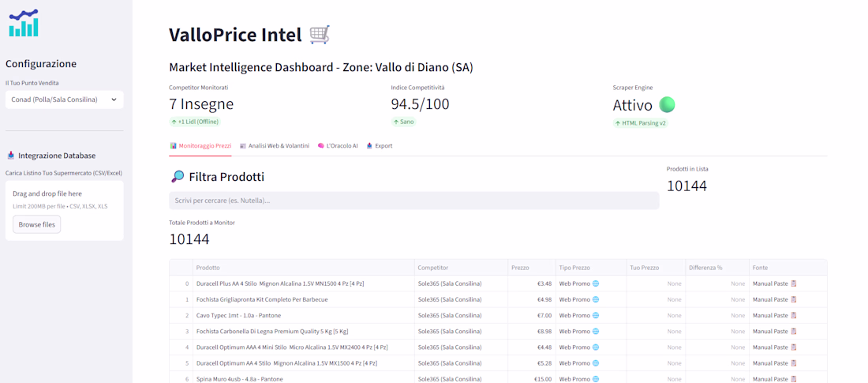Click the shopping cart icon beside title

pyautogui.click(x=320, y=35)
